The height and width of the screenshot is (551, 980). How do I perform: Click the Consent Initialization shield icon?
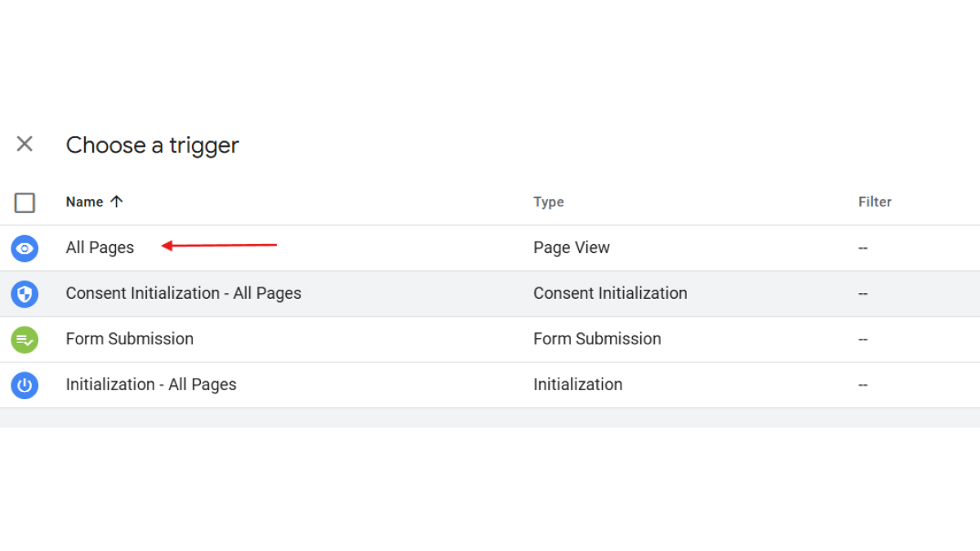(x=24, y=294)
